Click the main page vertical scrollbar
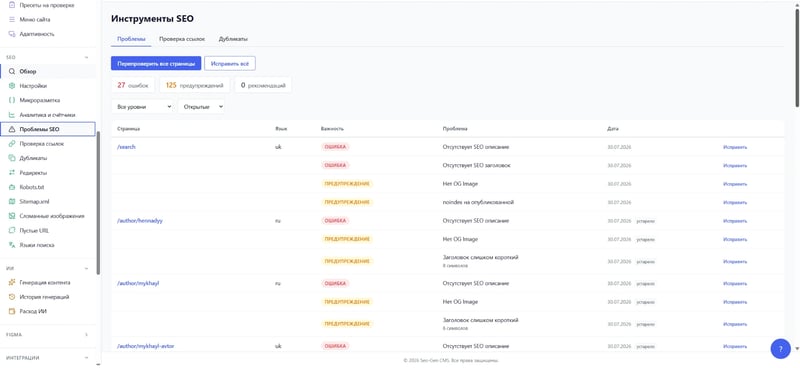Viewport: 800px width, 368px height. [797, 57]
